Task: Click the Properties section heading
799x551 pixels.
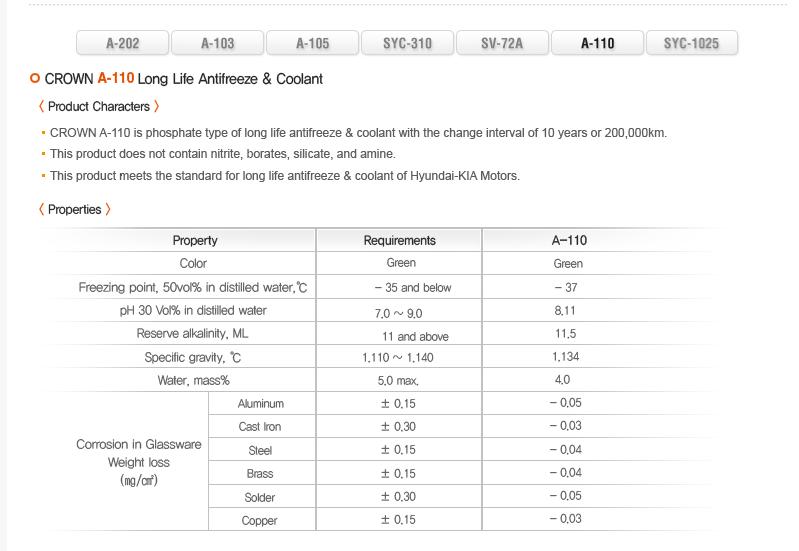Action: [x=74, y=209]
